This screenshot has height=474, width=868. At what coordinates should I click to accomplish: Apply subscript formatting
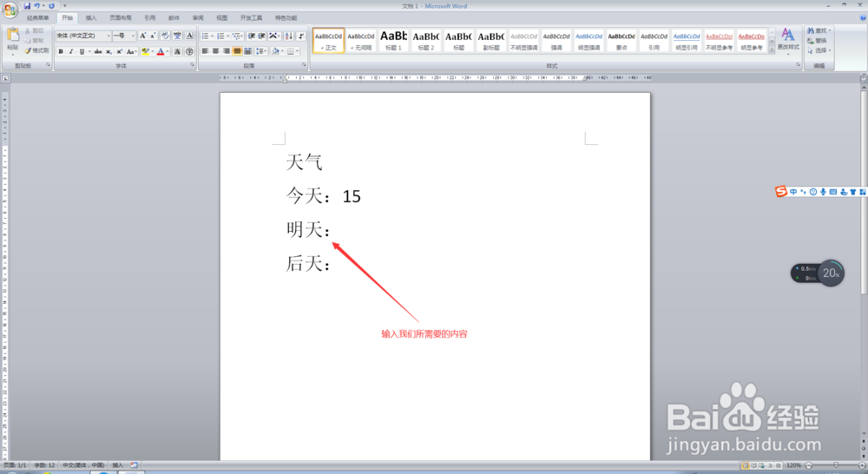pyautogui.click(x=109, y=51)
